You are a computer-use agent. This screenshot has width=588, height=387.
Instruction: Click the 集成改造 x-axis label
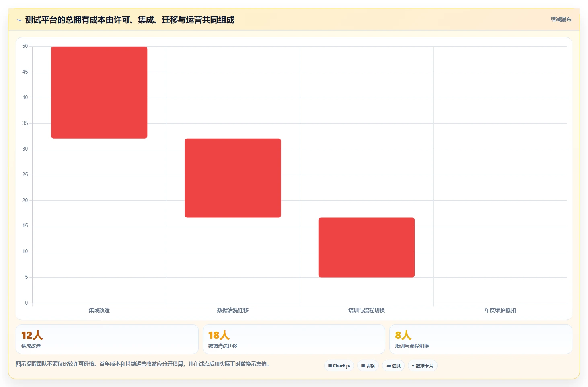(x=99, y=310)
